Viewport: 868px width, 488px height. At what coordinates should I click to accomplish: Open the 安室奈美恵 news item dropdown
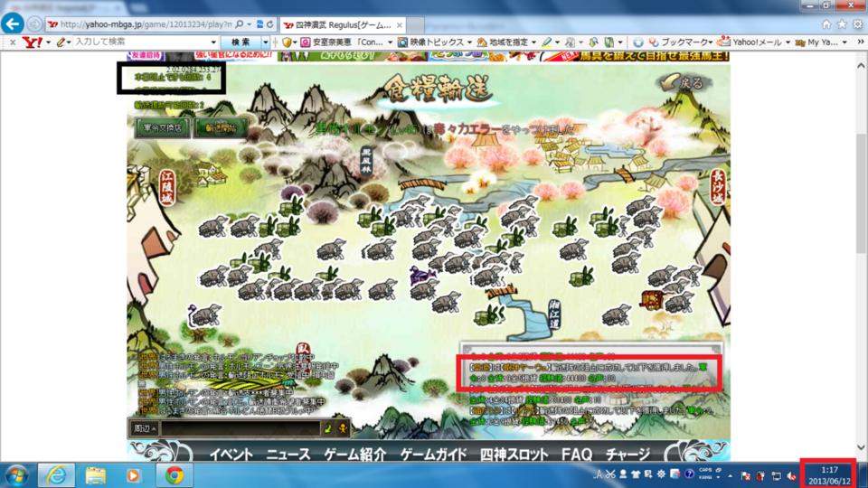391,42
